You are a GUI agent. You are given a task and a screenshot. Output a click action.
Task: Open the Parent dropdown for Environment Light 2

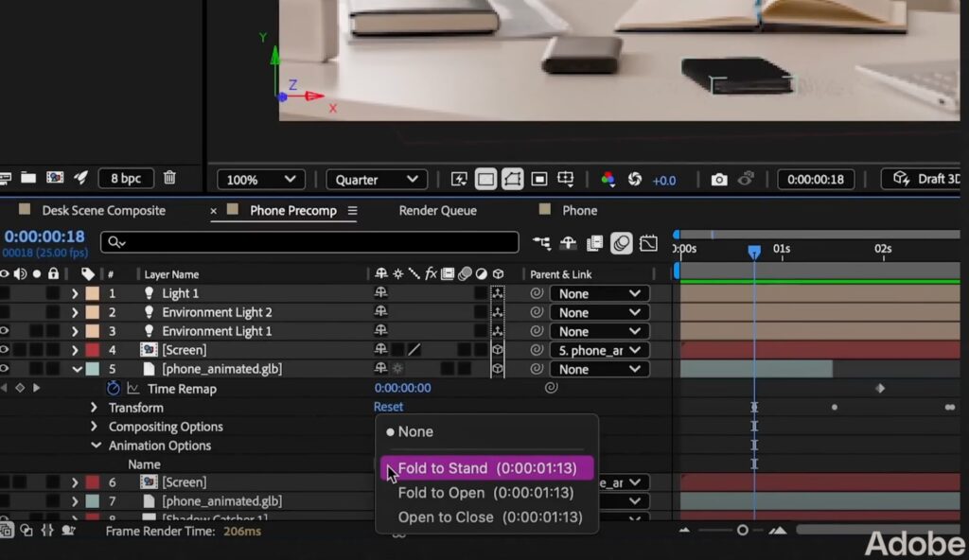tap(598, 312)
